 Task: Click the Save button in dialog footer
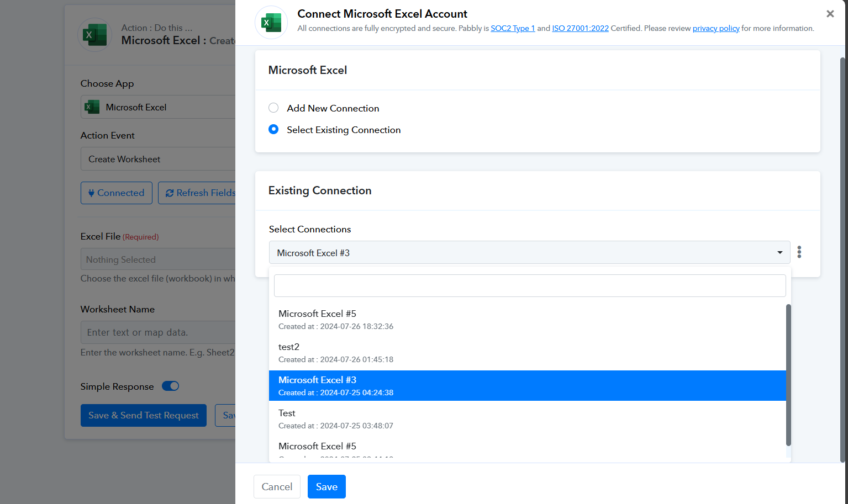tap(326, 486)
